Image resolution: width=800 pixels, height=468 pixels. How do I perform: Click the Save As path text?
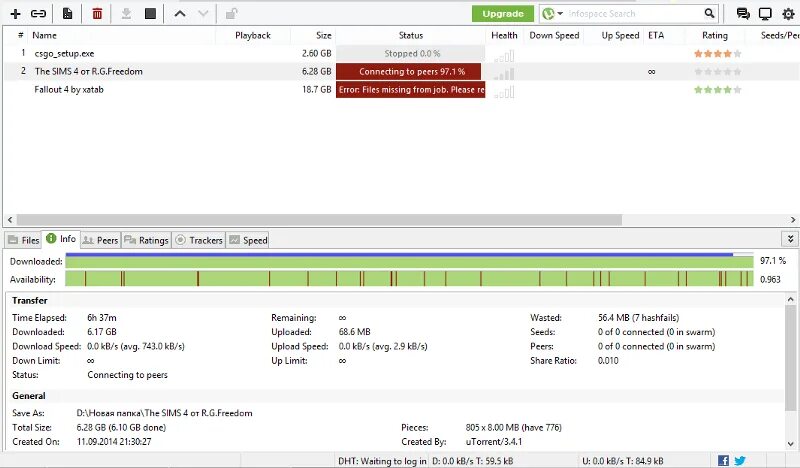pyautogui.click(x=164, y=413)
